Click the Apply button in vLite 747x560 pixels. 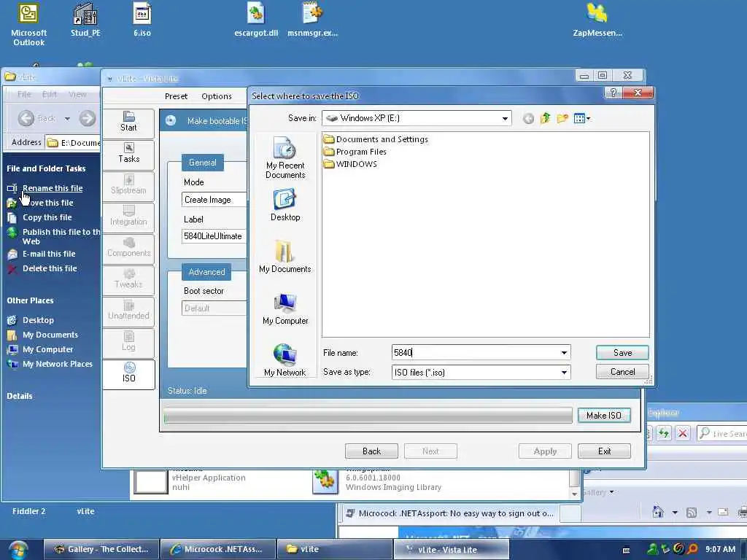click(545, 451)
